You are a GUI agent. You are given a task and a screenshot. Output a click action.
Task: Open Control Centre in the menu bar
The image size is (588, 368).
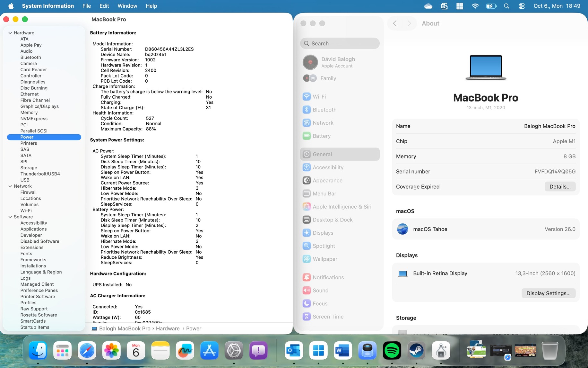[522, 6]
